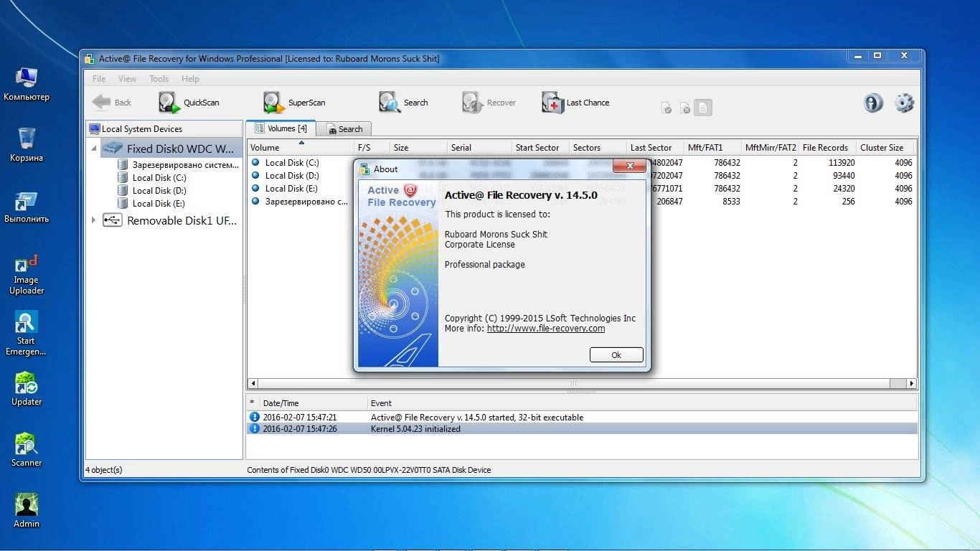Expand the Removable Disk1 tree node
This screenshot has height=551, width=980.
[x=93, y=220]
